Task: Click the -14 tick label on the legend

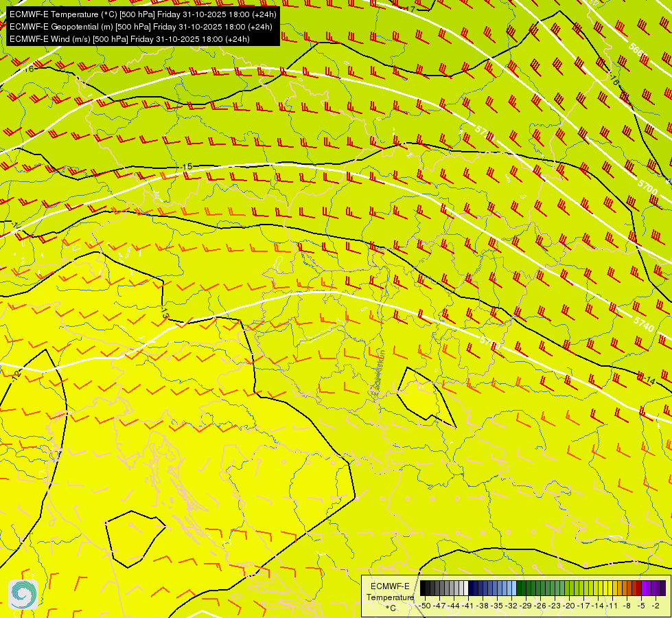Action: pyautogui.click(x=597, y=606)
